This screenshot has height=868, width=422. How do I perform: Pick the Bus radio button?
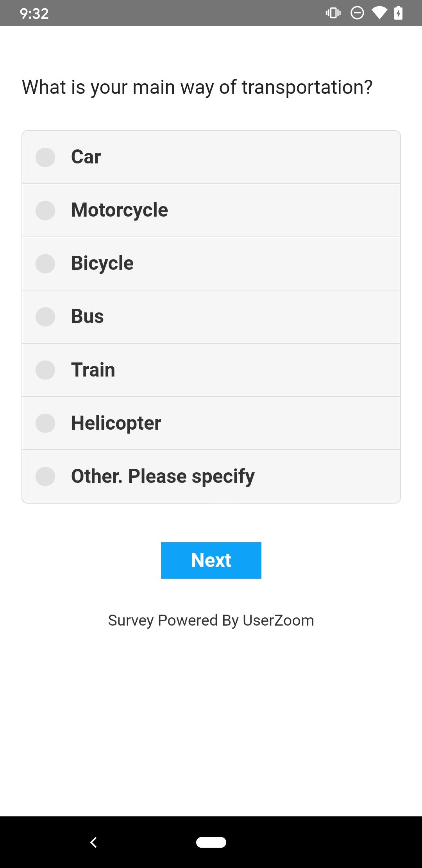click(x=45, y=317)
